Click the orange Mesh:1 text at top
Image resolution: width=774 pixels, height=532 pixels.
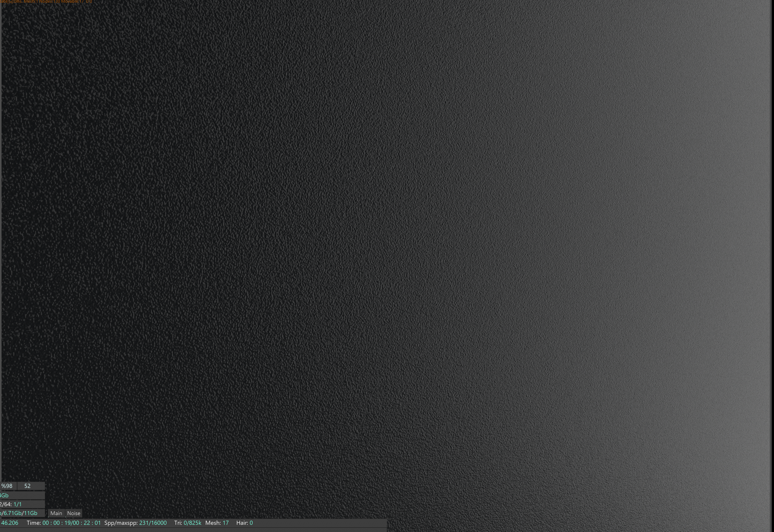tap(31, 2)
